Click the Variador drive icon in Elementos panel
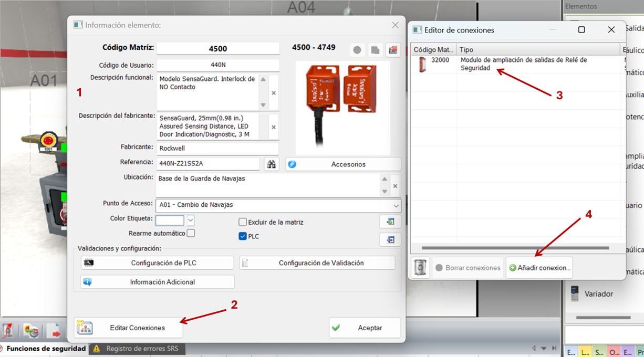Viewport: 644px width, 357px height. click(x=575, y=293)
